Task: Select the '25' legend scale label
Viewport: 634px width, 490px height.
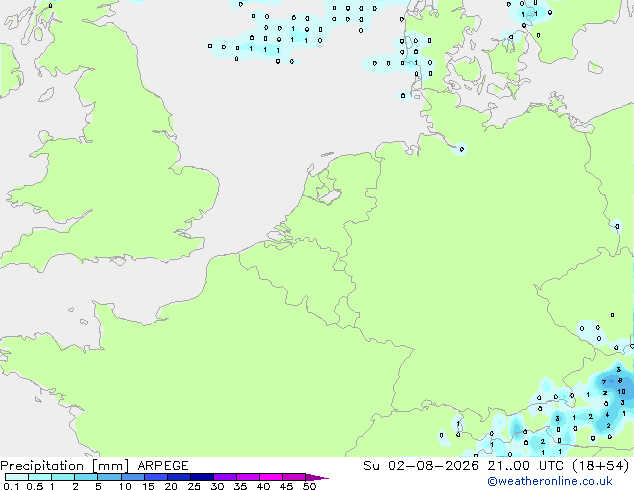Action: 194,486
